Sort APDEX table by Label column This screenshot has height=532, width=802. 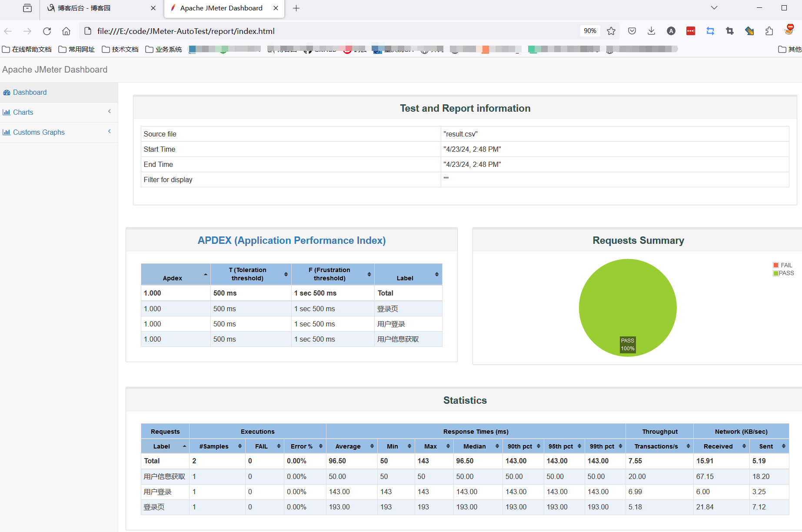tap(408, 274)
